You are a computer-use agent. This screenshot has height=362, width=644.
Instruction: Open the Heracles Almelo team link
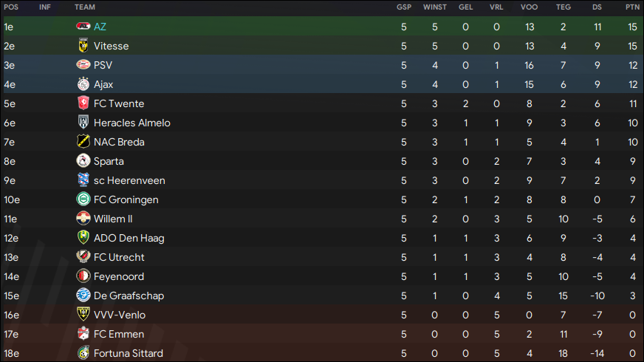(132, 123)
